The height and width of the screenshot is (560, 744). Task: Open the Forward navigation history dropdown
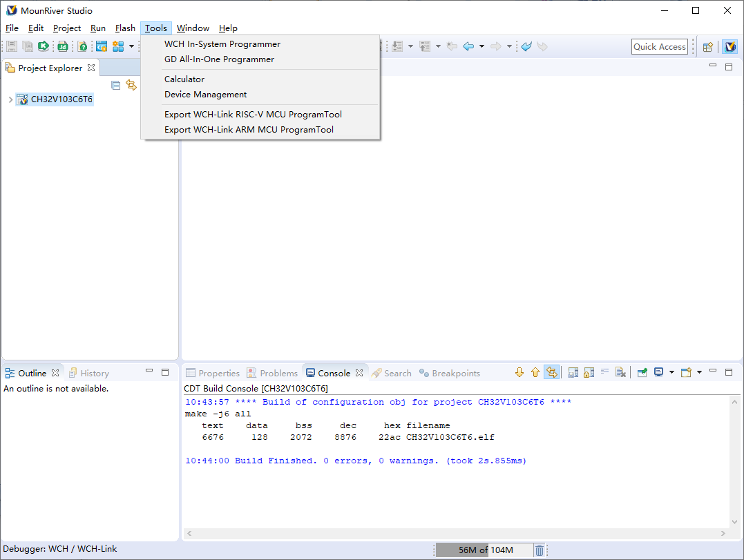tap(509, 46)
